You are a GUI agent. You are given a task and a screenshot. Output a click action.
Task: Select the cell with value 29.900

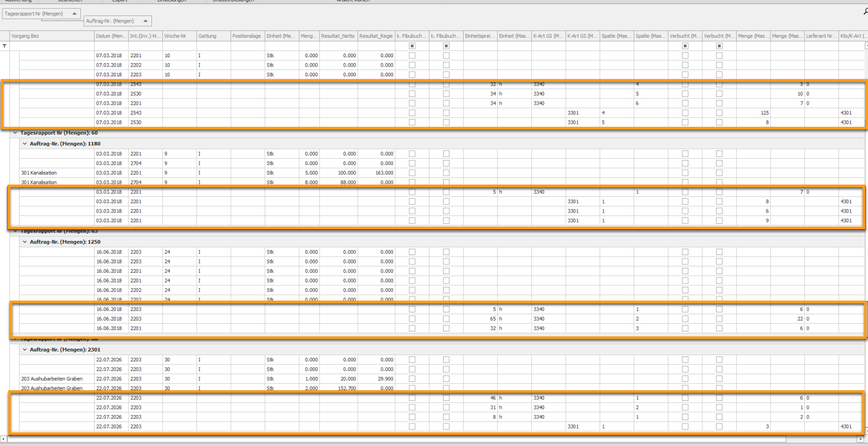pyautogui.click(x=376, y=379)
